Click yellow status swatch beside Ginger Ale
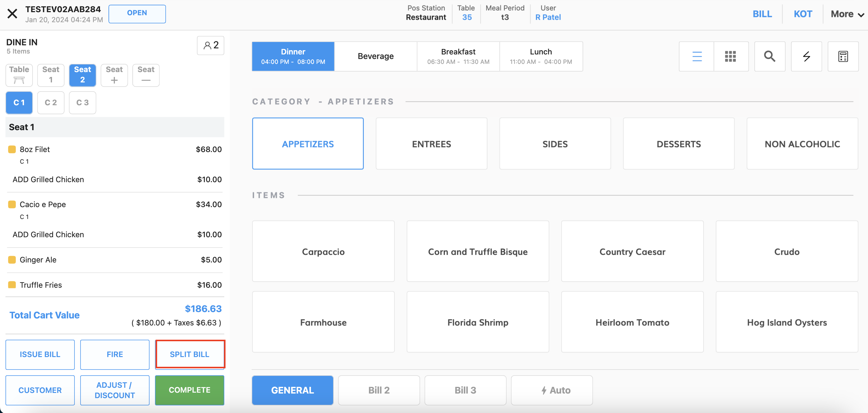Screen dimensions: 868x413 click(12, 260)
